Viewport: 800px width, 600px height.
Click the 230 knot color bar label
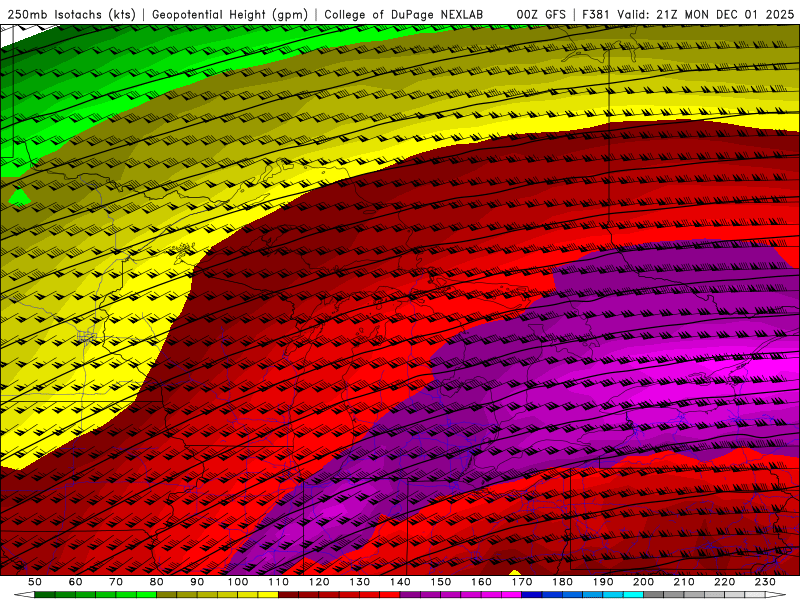765,582
